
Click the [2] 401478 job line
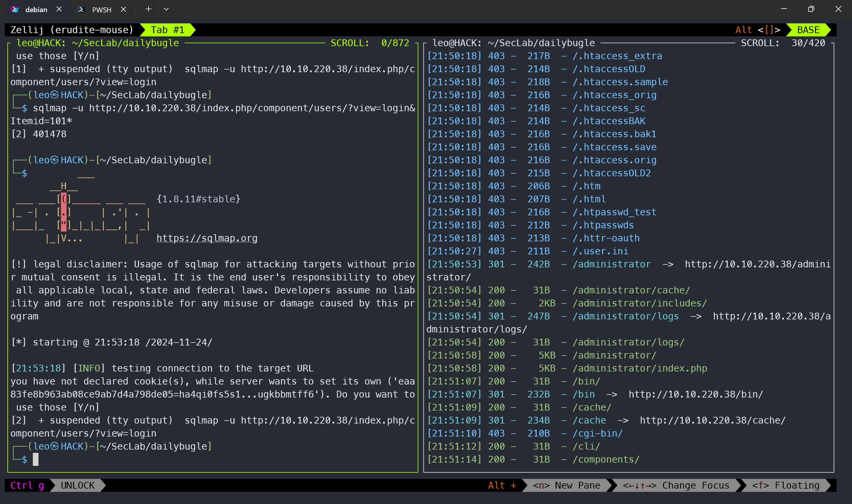[x=39, y=134]
